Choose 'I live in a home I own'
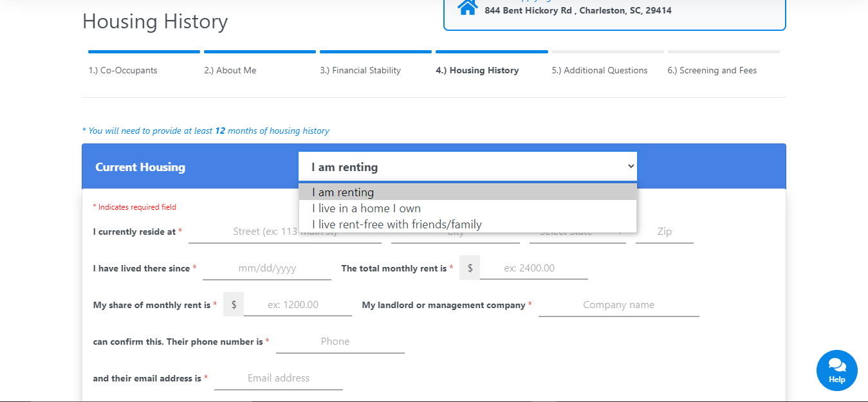 [x=468, y=208]
